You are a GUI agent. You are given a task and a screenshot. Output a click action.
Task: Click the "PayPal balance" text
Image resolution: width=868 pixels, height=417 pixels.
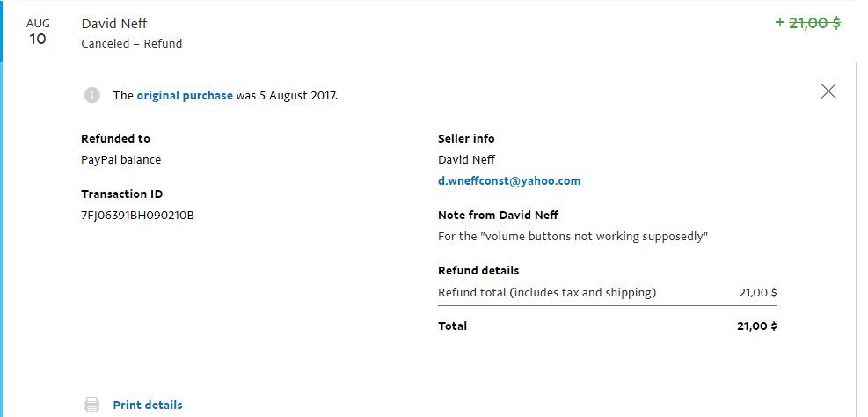coord(120,160)
